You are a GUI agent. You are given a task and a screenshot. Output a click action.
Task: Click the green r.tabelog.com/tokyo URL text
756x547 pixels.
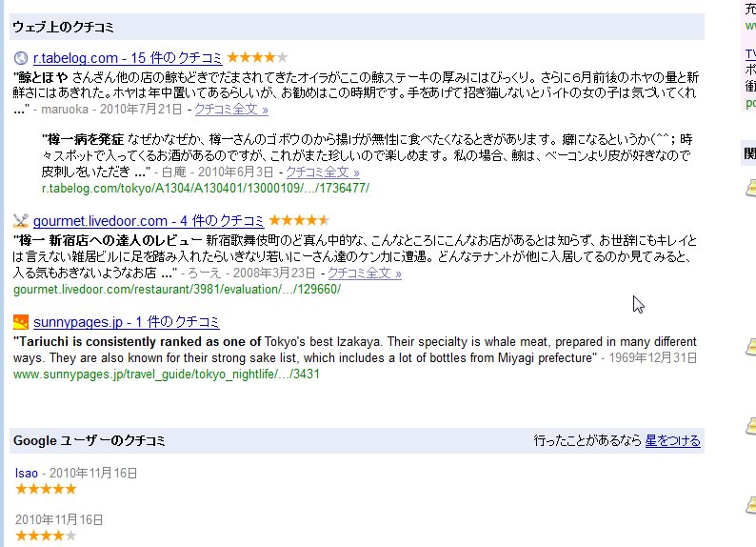click(206, 188)
